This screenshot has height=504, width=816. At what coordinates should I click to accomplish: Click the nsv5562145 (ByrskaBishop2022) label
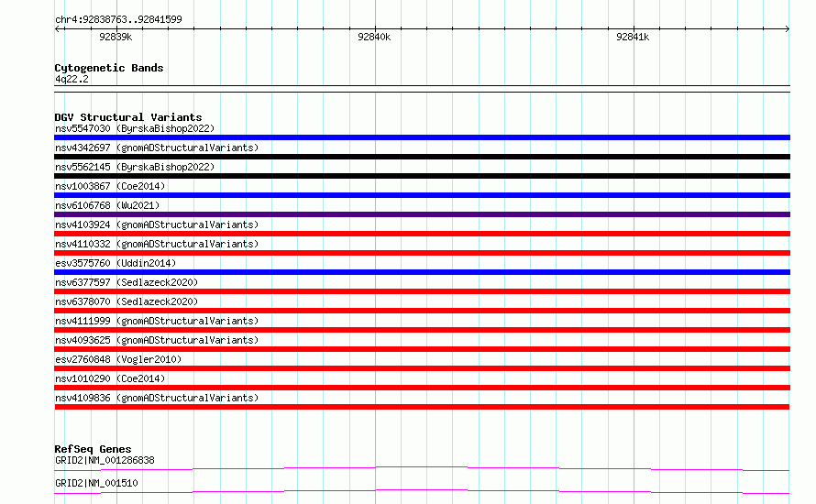(135, 167)
